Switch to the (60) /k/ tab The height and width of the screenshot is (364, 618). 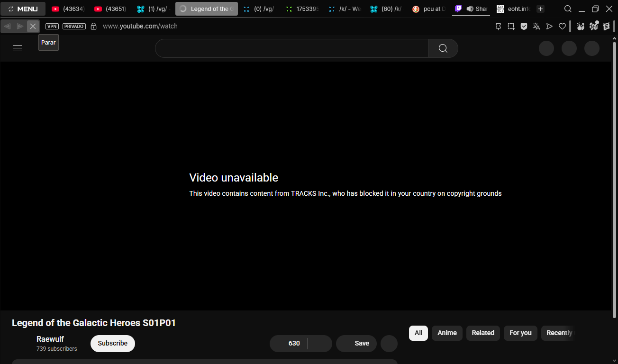click(387, 9)
